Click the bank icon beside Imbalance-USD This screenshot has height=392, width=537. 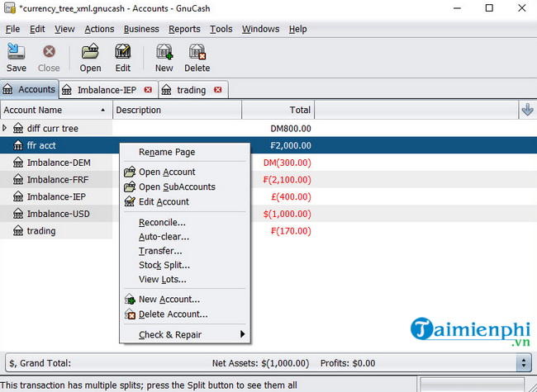pyautogui.click(x=18, y=214)
